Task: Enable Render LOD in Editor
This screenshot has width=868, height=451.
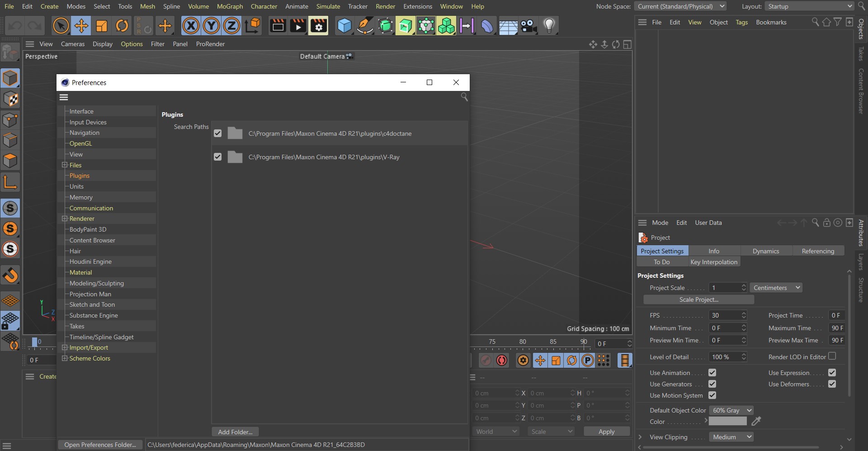Action: click(x=832, y=356)
